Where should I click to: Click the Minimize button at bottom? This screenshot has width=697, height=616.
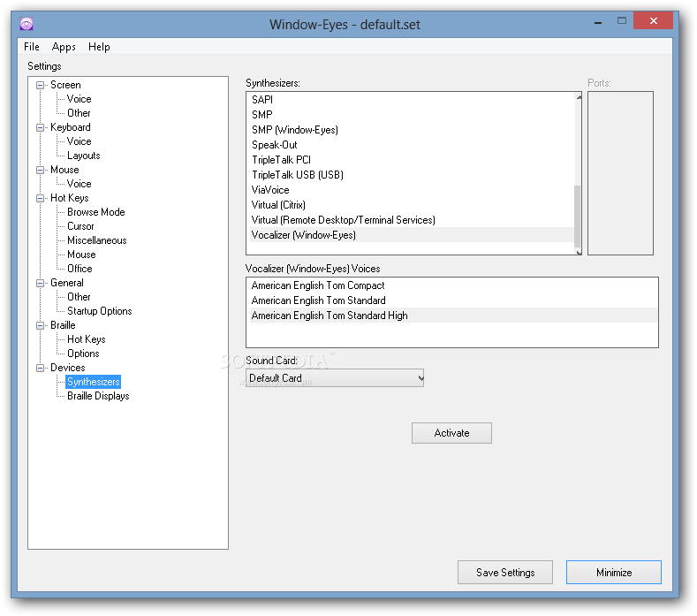(x=614, y=573)
